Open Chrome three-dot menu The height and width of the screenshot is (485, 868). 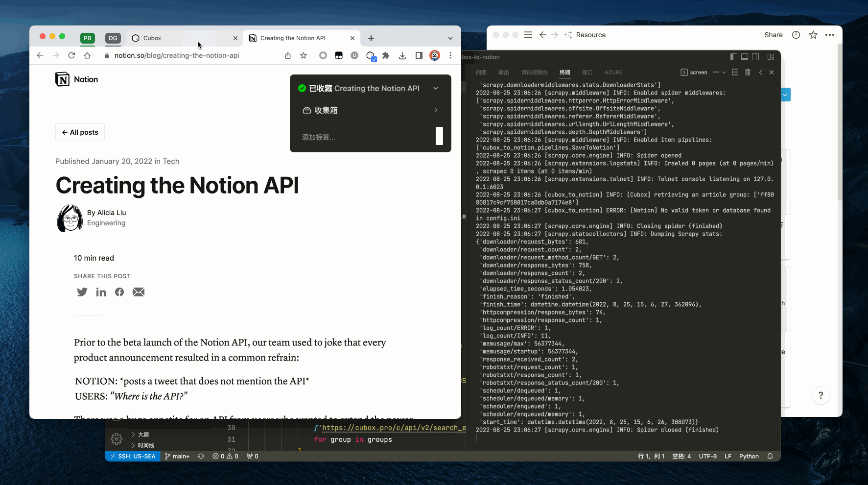450,55
